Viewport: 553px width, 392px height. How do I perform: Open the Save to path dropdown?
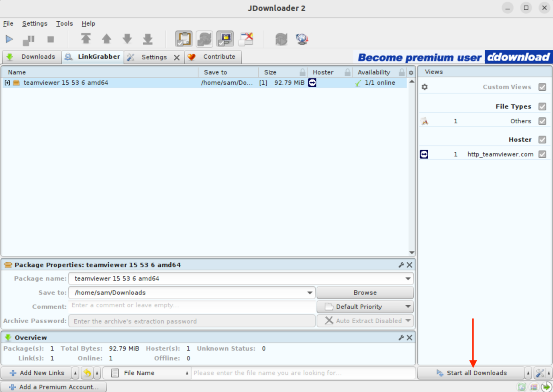tap(310, 293)
